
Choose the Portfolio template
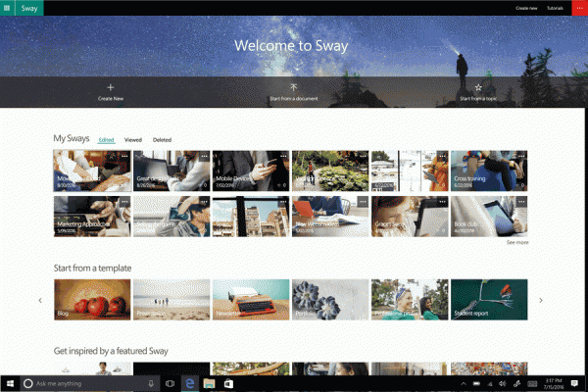[x=330, y=299]
